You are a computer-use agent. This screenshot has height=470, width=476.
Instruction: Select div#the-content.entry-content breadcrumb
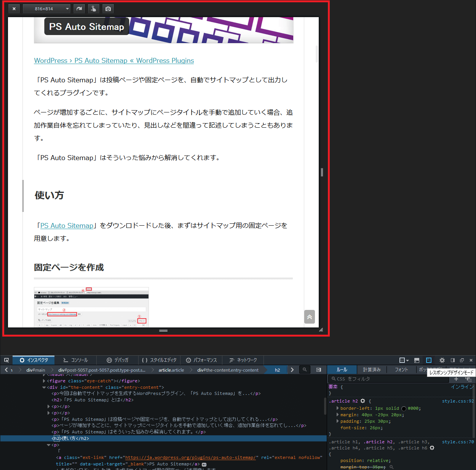click(x=228, y=370)
